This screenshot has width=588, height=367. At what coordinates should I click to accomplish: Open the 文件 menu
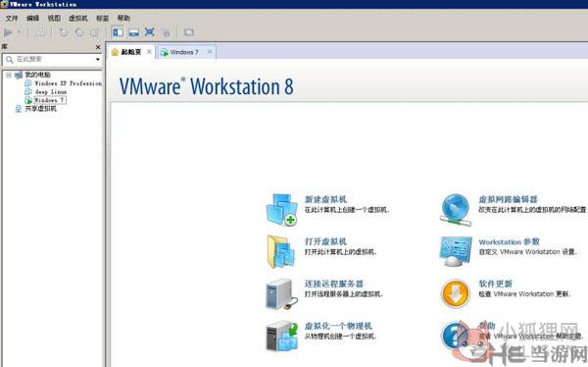[x=12, y=18]
